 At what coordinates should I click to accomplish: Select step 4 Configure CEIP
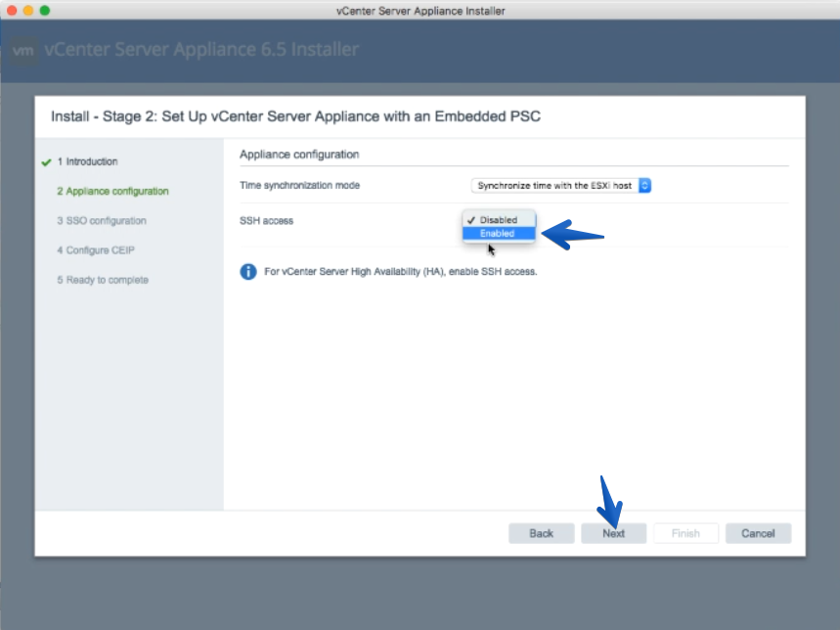coord(96,250)
